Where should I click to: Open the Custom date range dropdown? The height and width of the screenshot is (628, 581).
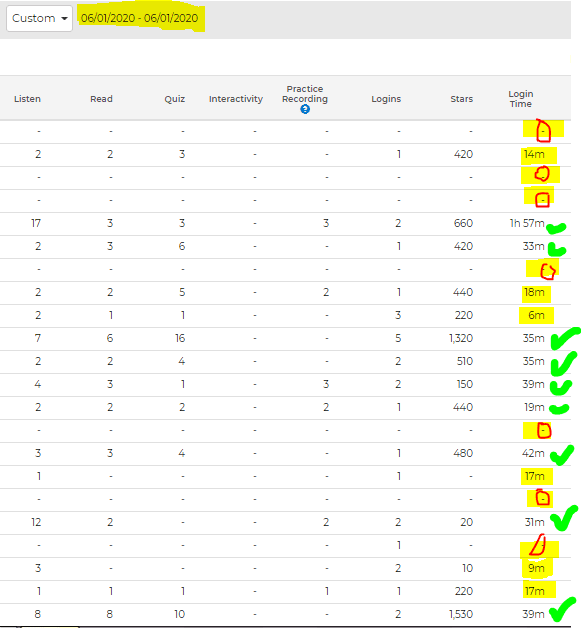39,18
